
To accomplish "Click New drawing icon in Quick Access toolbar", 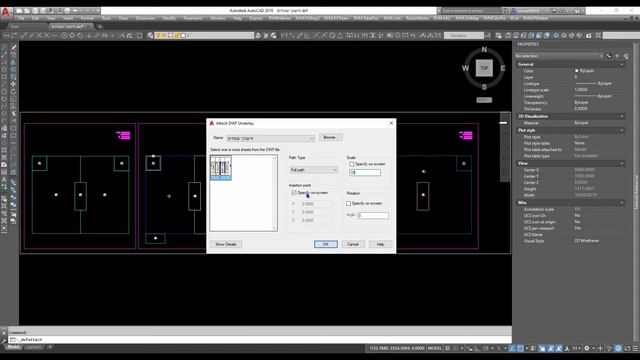I will (19, 11).
